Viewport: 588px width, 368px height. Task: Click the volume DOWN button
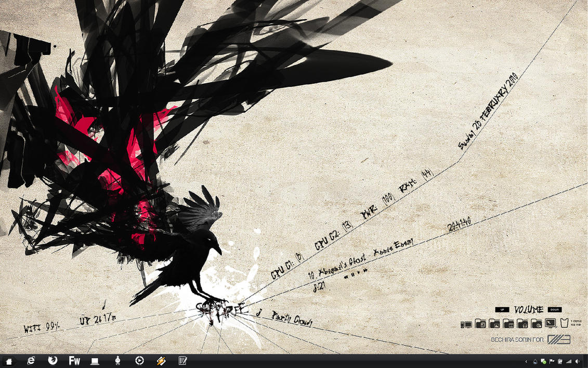[x=555, y=310]
